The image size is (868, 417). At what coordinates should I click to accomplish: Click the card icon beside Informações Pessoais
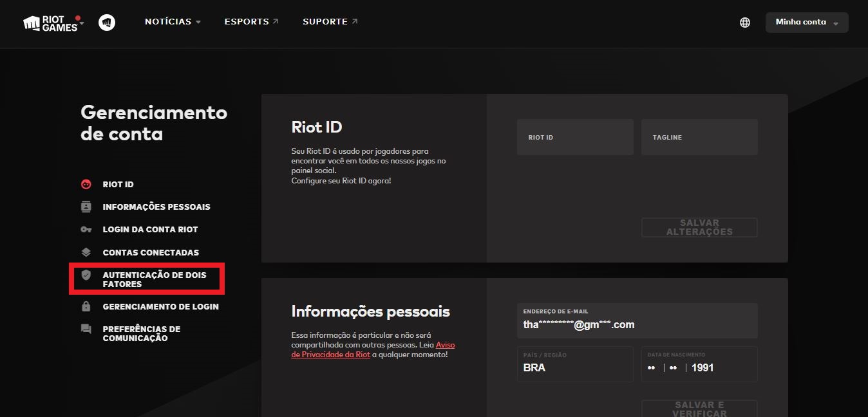86,207
